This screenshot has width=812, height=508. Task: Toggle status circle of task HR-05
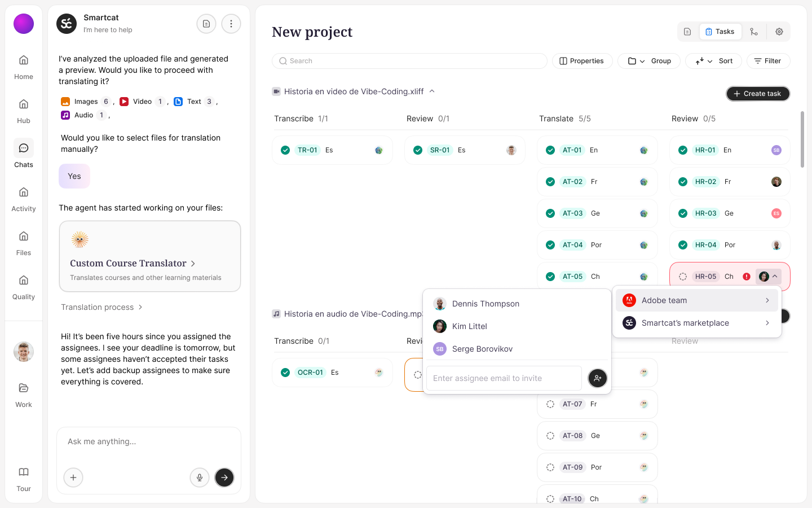tap(683, 277)
